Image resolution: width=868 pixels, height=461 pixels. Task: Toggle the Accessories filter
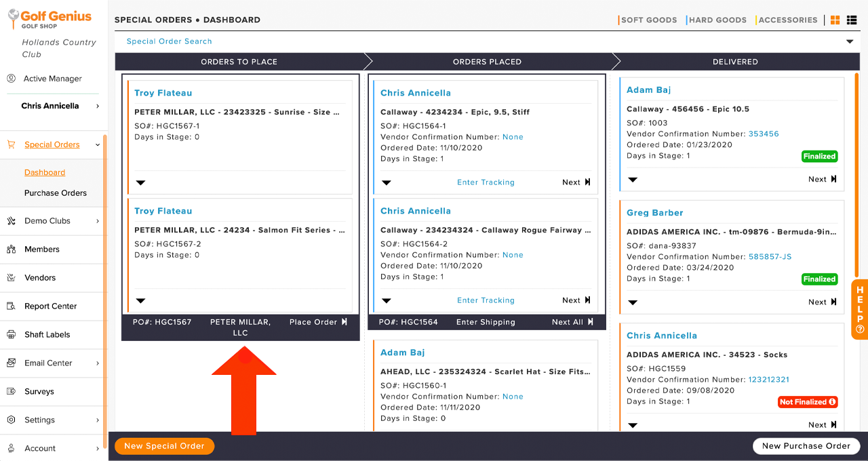click(787, 20)
